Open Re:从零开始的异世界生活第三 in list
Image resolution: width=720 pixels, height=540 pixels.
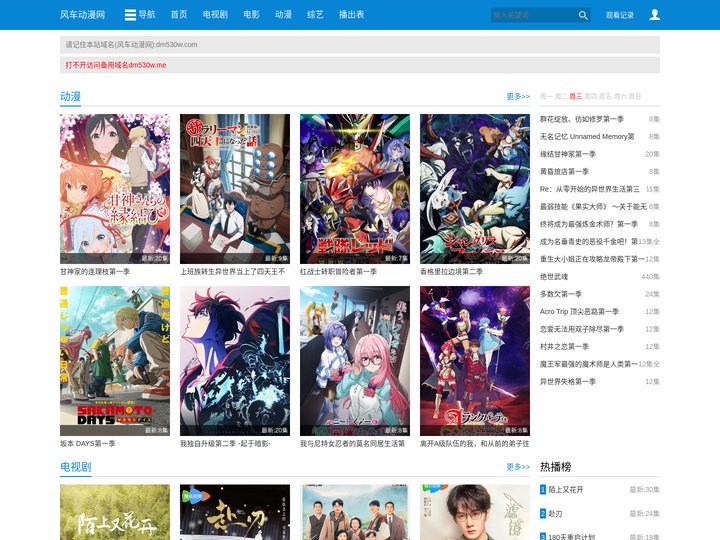(x=590, y=189)
